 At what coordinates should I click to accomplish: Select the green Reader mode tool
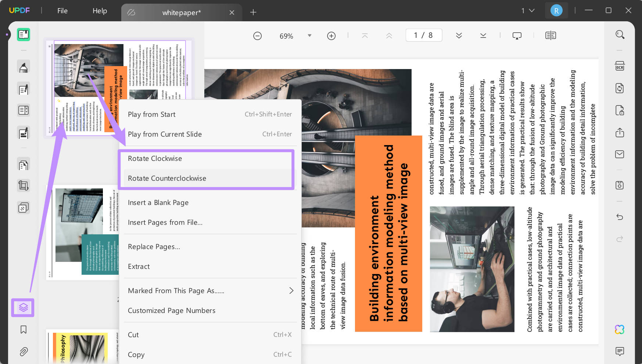23,35
